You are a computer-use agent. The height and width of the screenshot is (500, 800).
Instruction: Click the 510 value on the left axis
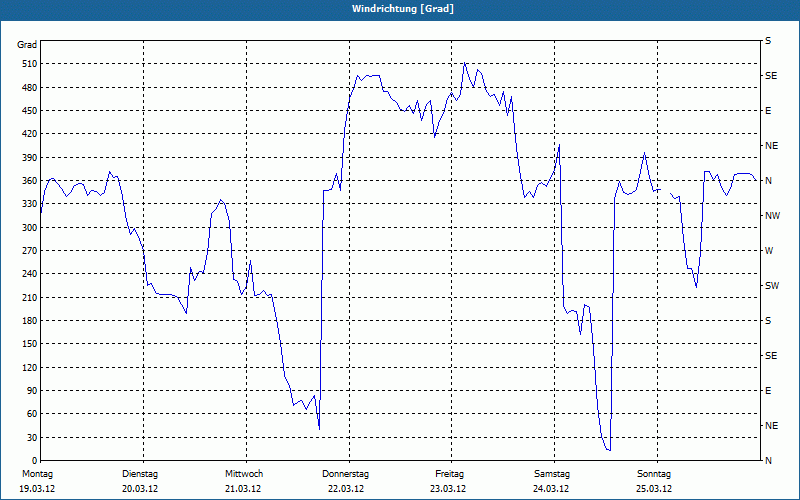[x=30, y=64]
